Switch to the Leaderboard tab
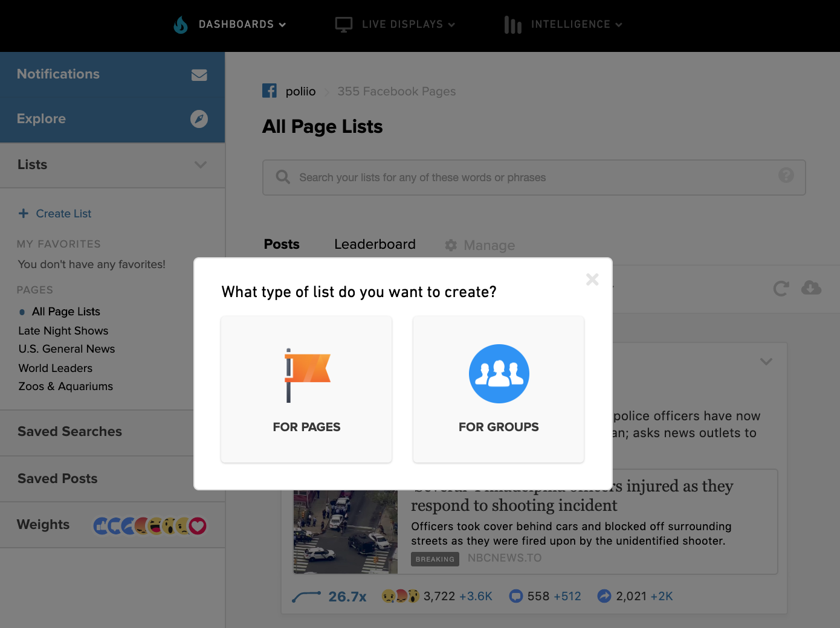840x628 pixels. 375,245
